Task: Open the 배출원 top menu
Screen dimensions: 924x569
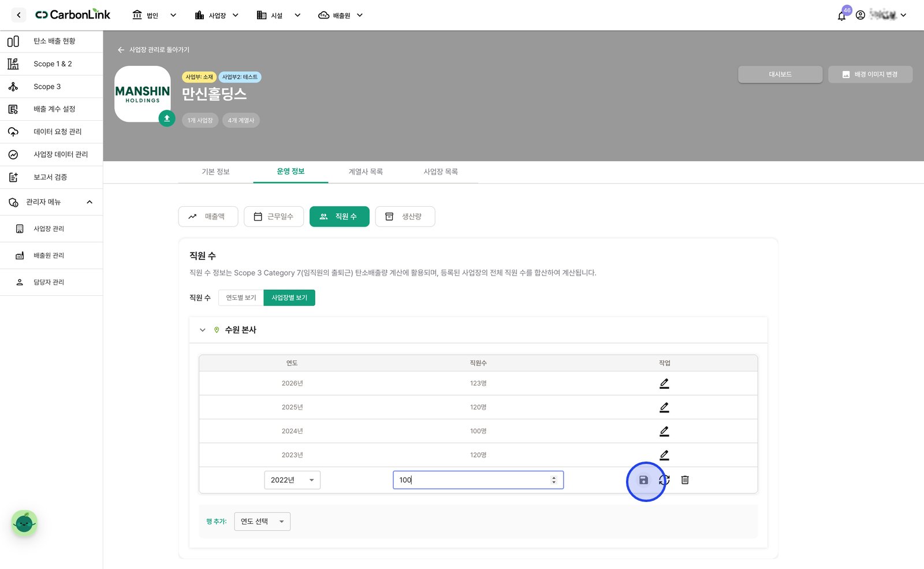Action: (341, 16)
